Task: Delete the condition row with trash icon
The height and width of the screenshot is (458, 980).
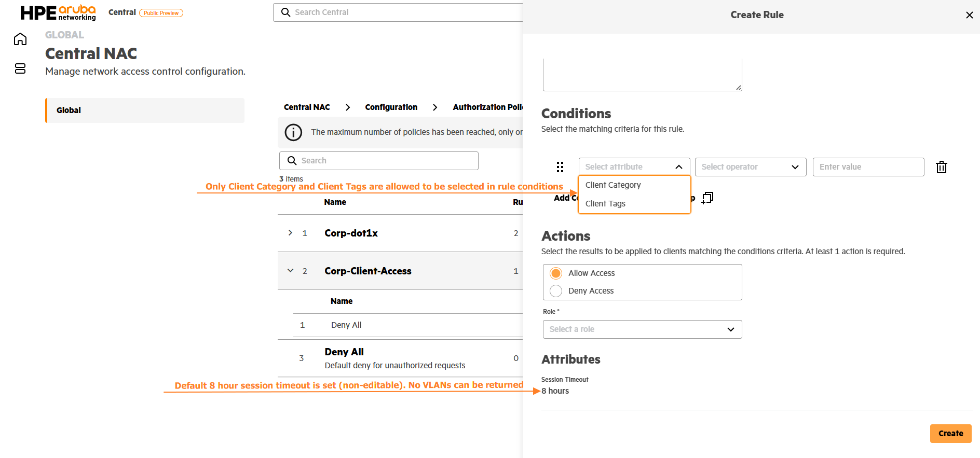Action: pyautogui.click(x=942, y=167)
